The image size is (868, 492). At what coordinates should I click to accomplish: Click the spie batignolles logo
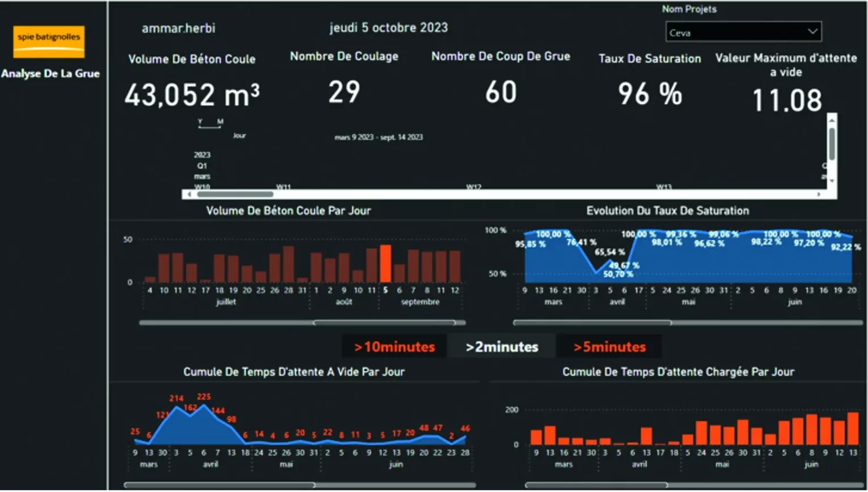point(49,41)
